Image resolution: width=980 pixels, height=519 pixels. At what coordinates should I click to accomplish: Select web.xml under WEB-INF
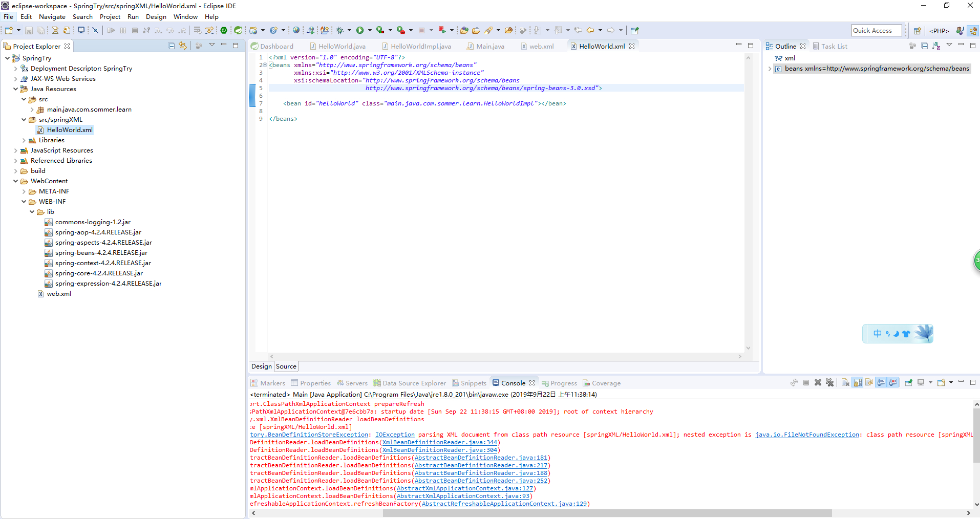pyautogui.click(x=59, y=294)
